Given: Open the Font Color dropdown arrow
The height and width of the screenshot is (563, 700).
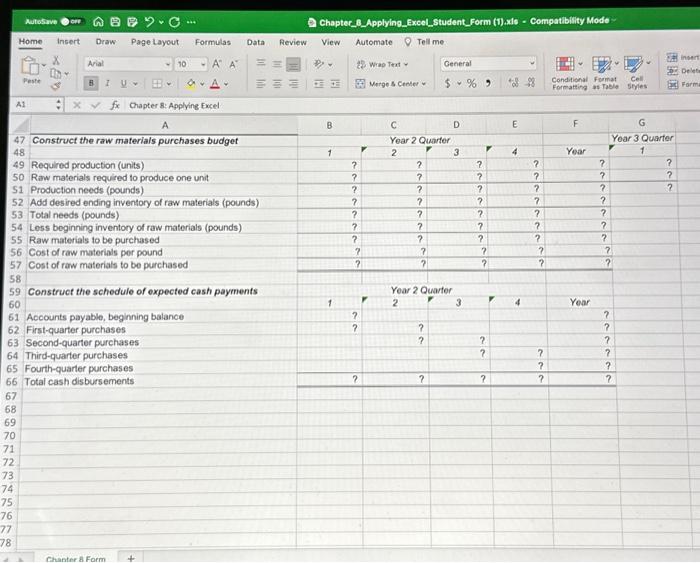Looking at the screenshot, I should pyautogui.click(x=226, y=84).
